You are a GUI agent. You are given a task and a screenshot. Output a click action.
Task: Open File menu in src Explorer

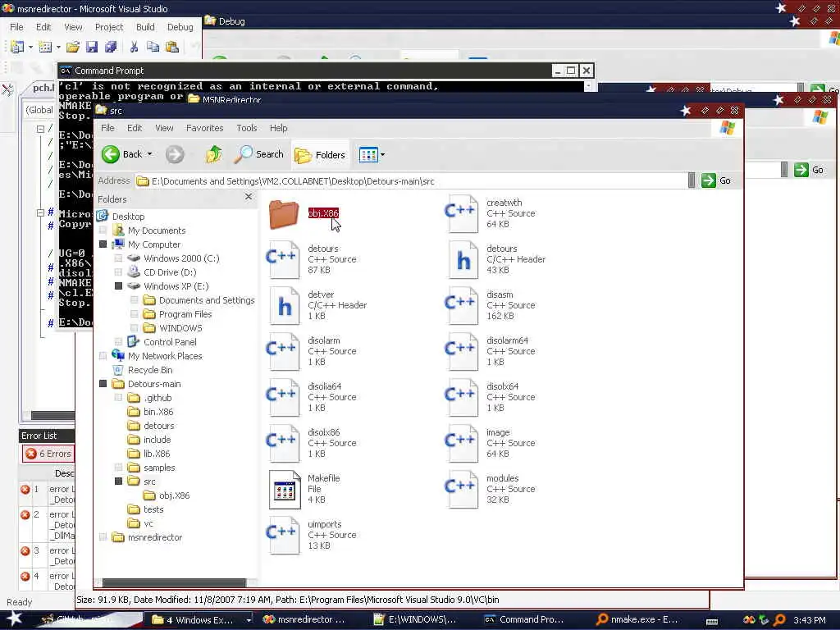pyautogui.click(x=107, y=128)
